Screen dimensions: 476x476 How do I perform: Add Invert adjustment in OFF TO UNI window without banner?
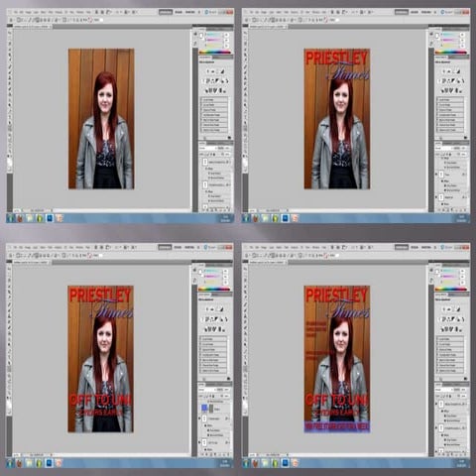tap(205, 329)
